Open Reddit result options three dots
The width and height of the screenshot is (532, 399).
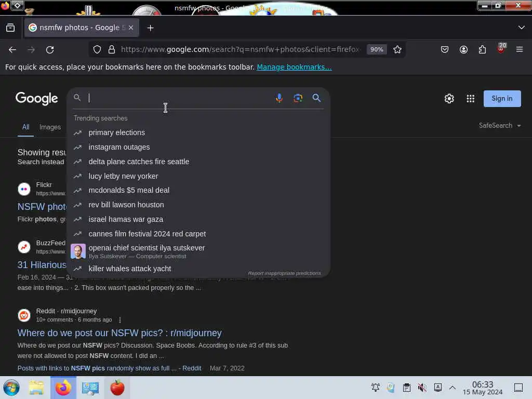pyautogui.click(x=120, y=320)
